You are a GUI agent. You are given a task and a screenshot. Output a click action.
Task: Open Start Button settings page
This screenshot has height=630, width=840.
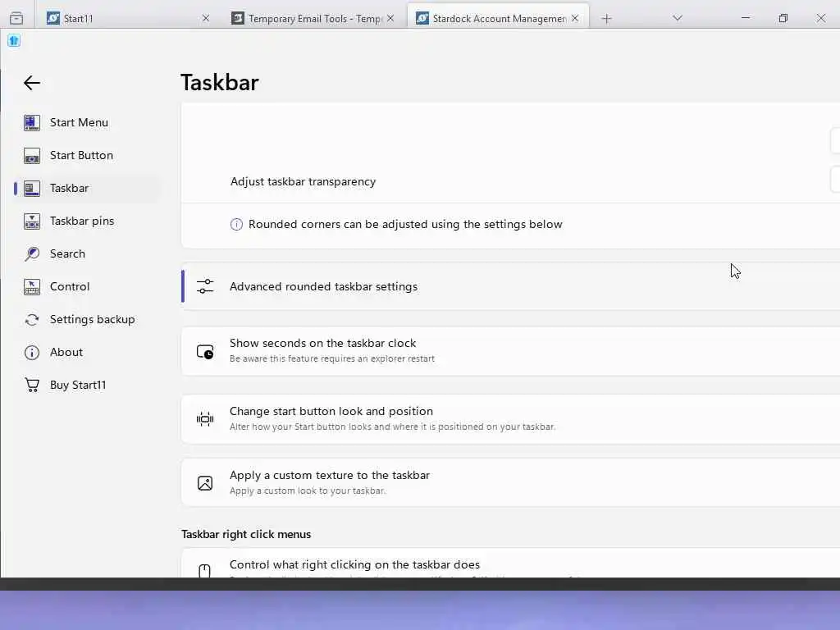click(86, 155)
